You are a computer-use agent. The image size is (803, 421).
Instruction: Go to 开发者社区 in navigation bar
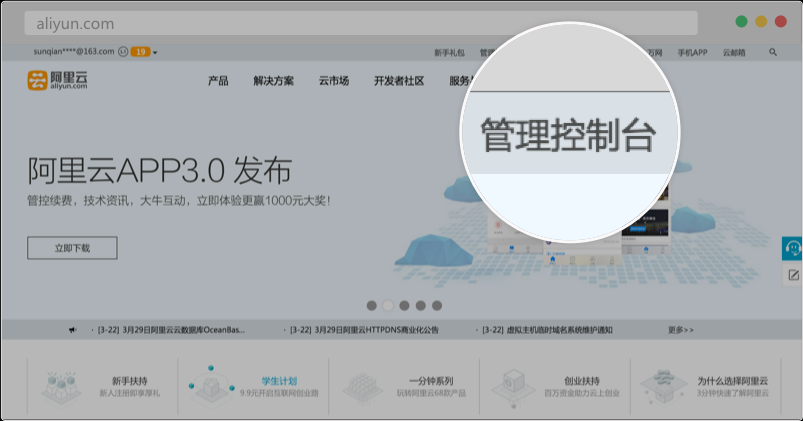pyautogui.click(x=399, y=81)
